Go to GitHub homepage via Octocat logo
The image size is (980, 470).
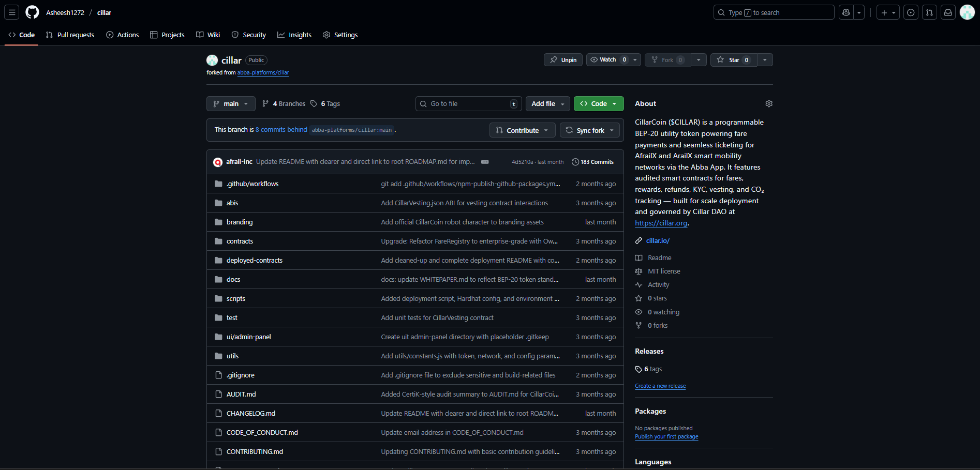tap(32, 12)
